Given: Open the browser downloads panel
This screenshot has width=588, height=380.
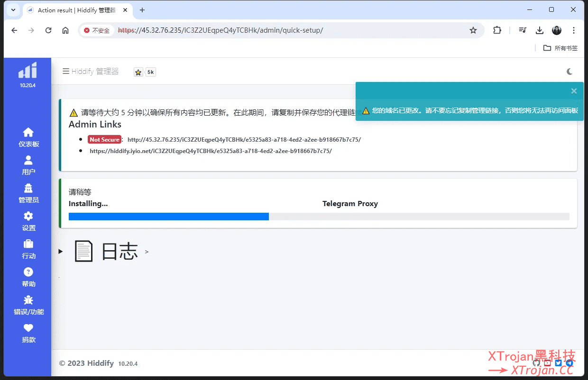Looking at the screenshot, I should point(539,30).
